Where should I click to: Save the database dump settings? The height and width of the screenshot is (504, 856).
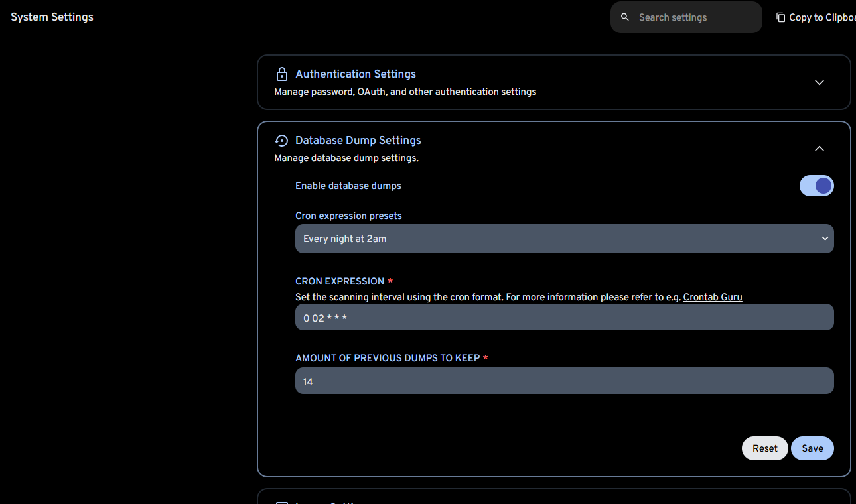812,448
